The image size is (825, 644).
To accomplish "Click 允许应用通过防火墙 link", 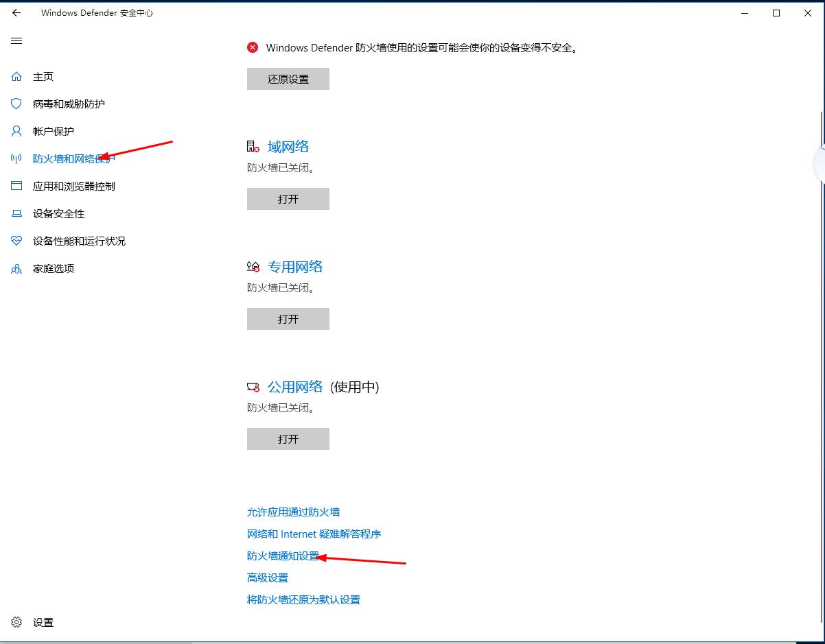I will (293, 512).
